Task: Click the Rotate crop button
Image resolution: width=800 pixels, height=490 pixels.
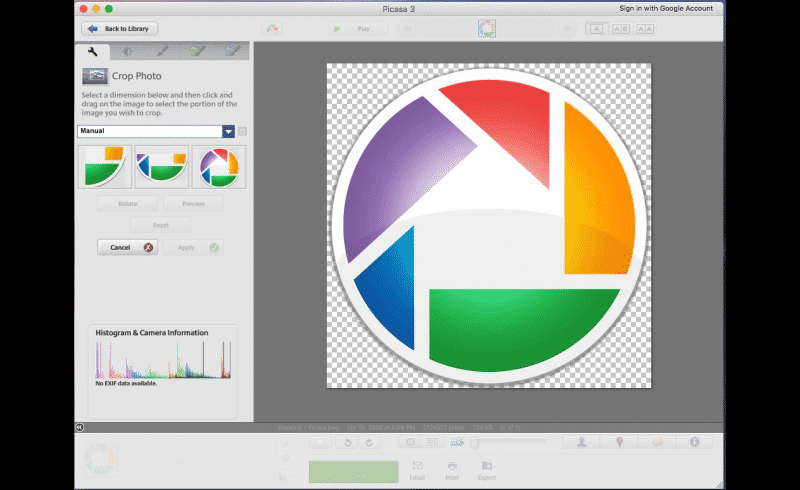Action: point(128,204)
